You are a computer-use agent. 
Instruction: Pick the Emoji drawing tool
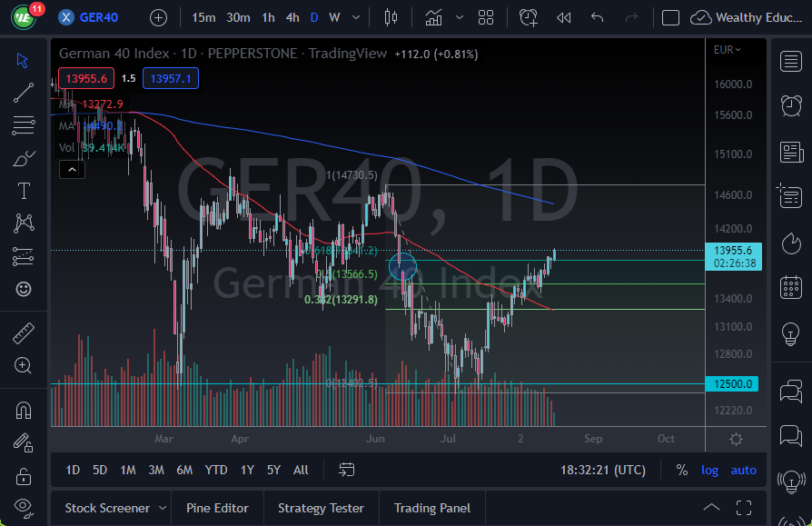[24, 289]
